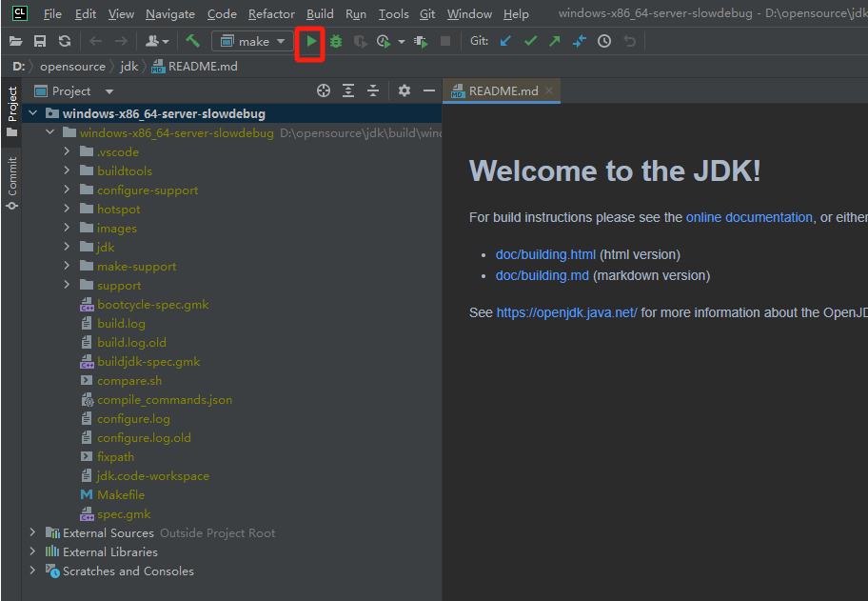Image resolution: width=868 pixels, height=601 pixels.
Task: Expand all tree nodes in Project panel
Action: point(348,90)
